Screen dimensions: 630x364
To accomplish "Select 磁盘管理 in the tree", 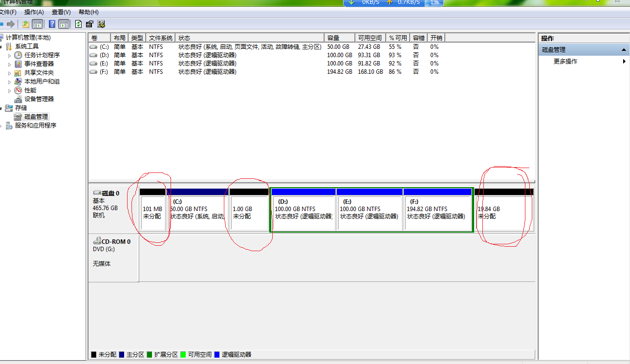I will tap(36, 117).
